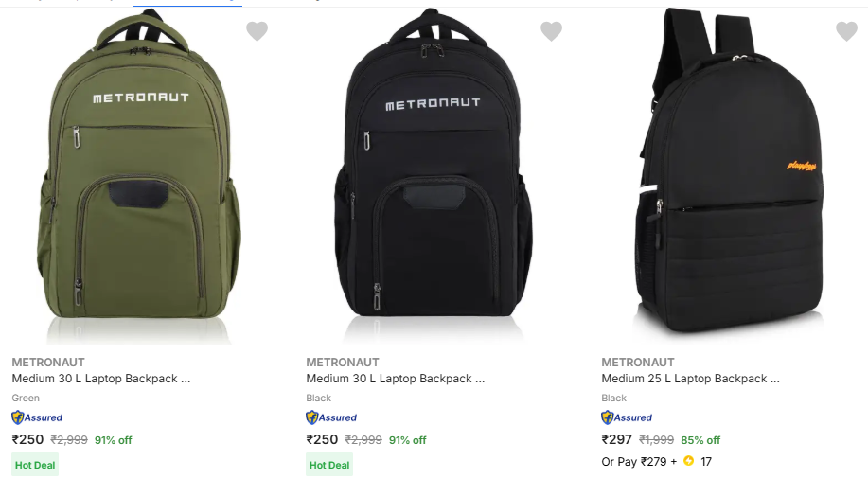
Task: Click the Hot Deal tag under the green backpack
Action: pyautogui.click(x=35, y=465)
